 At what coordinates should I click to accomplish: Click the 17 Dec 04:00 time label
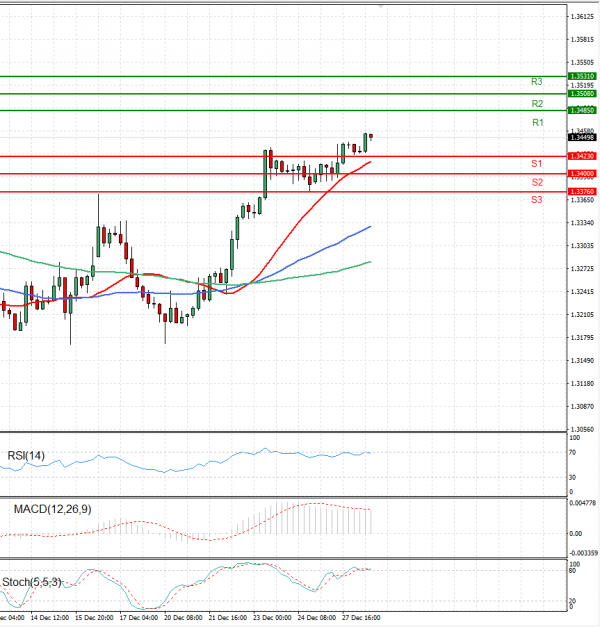[x=139, y=617]
